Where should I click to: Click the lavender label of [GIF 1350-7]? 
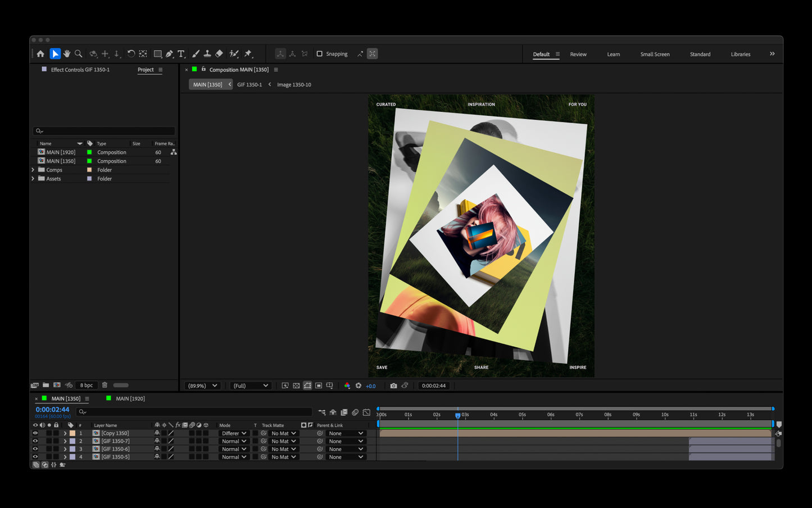[72, 441]
